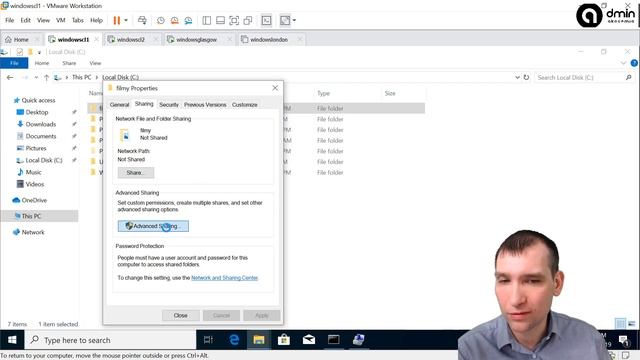Switch to the windowslondon VM tab

[269, 40]
